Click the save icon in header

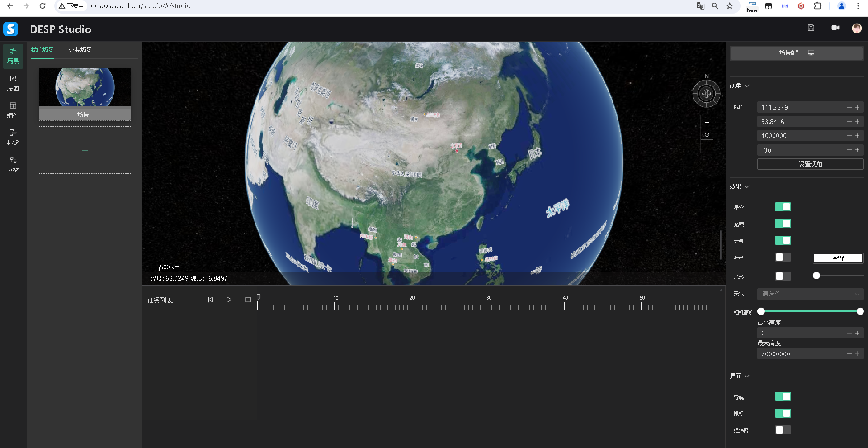coord(811,28)
